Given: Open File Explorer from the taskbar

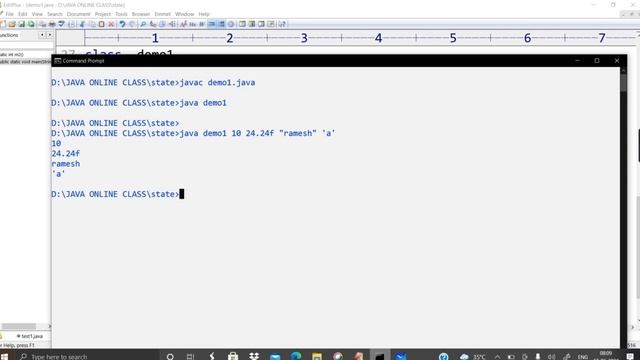Looking at the screenshot, I should [x=317, y=356].
